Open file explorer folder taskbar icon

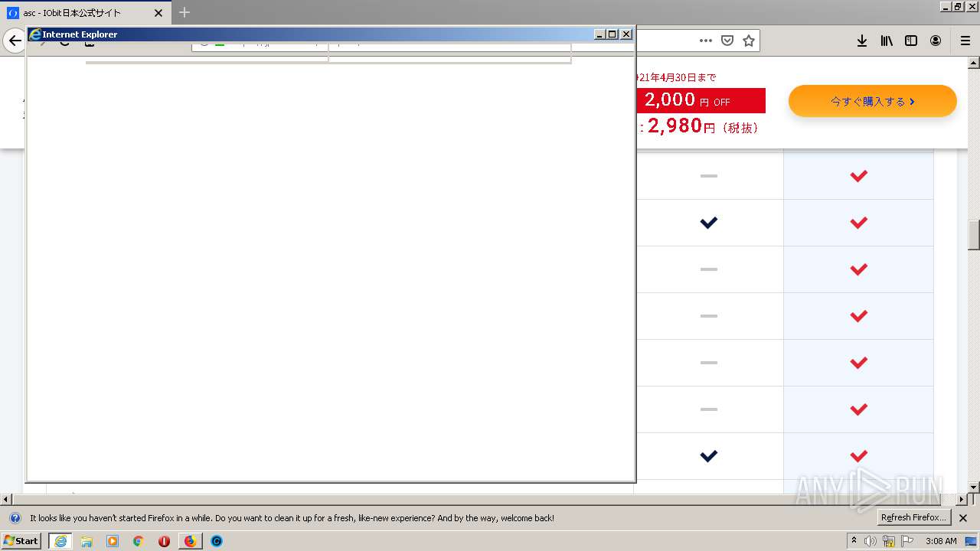(x=87, y=541)
